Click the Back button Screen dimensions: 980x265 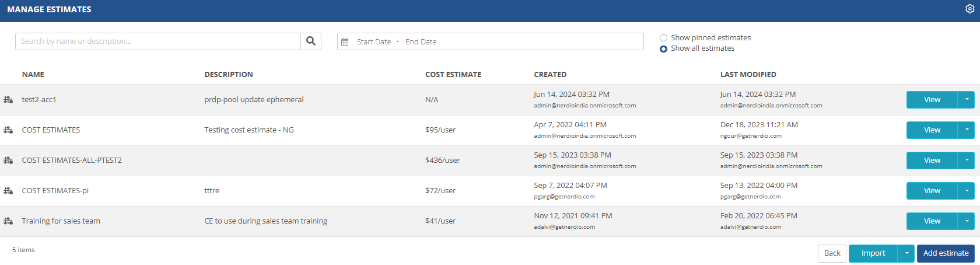click(832, 253)
